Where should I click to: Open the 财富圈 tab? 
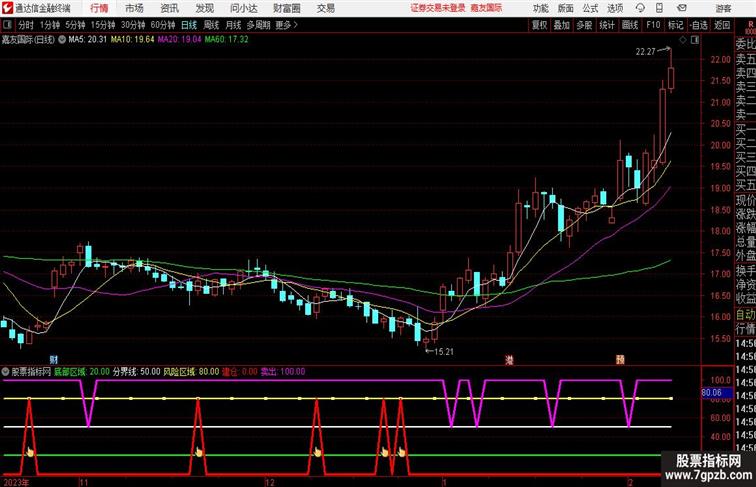click(x=287, y=8)
